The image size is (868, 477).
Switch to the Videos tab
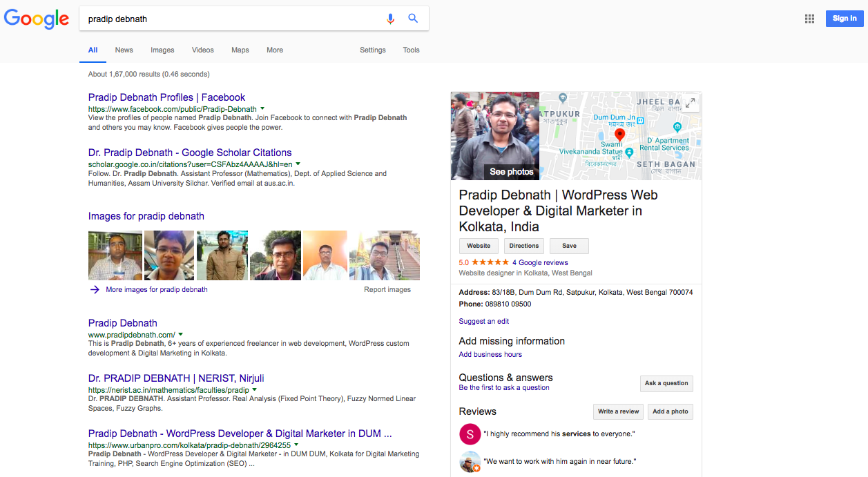(x=203, y=50)
